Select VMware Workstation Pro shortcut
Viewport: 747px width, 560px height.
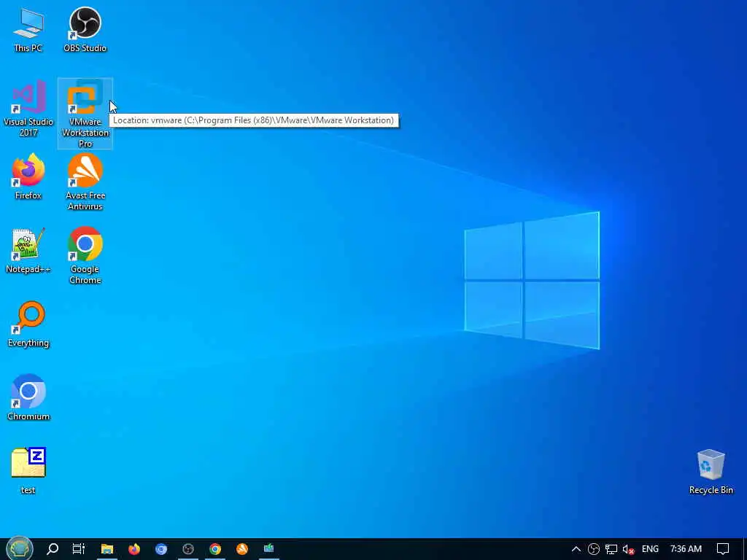click(x=85, y=113)
